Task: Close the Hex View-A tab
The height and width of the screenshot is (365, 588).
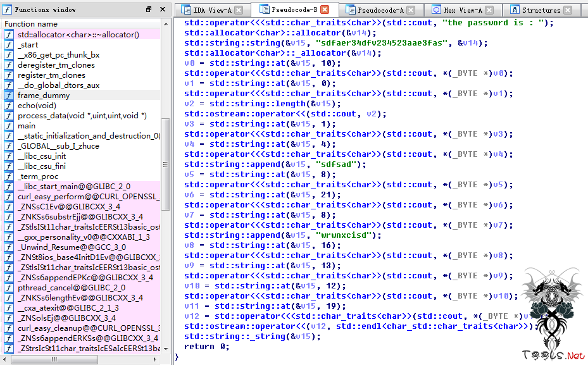Action: 489,10
